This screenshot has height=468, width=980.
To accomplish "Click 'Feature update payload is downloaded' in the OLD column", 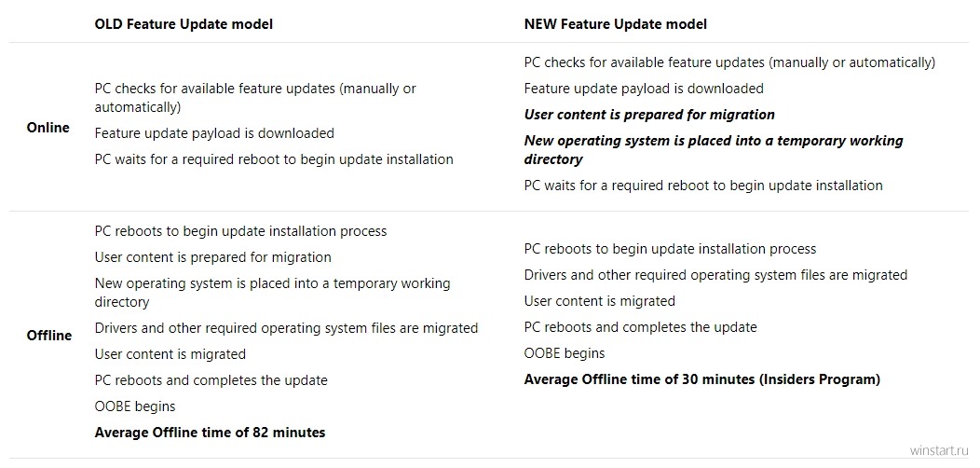I will 214,133.
